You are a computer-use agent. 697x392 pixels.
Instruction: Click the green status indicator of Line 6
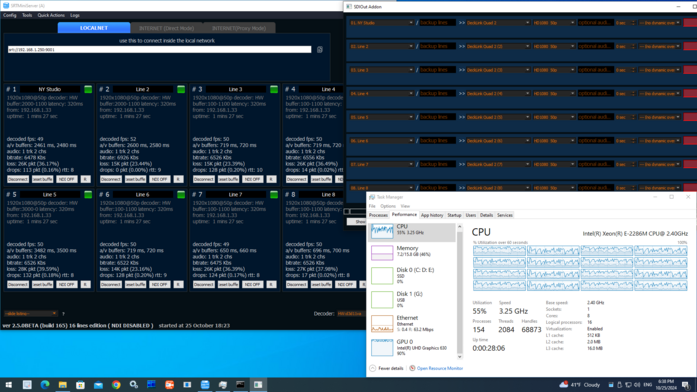tap(181, 195)
